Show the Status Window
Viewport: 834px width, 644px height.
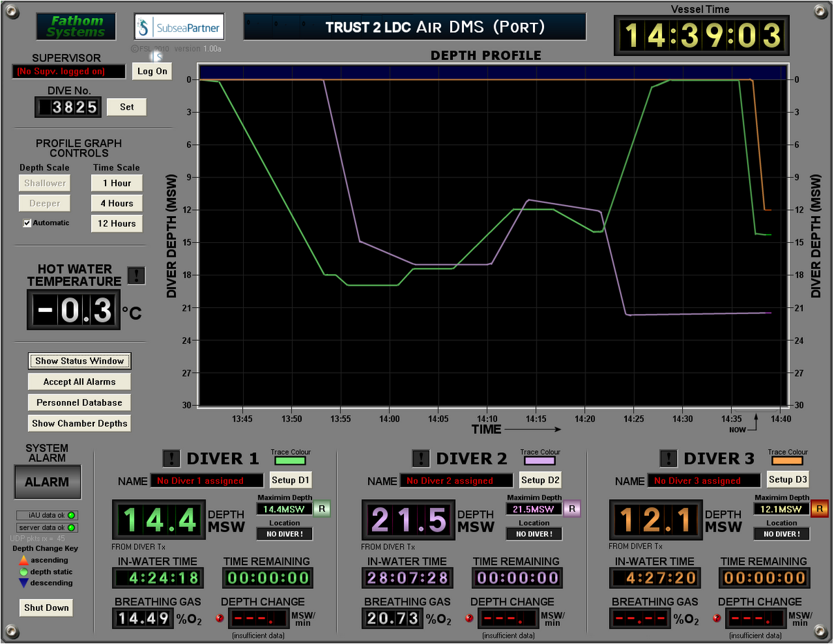[79, 361]
